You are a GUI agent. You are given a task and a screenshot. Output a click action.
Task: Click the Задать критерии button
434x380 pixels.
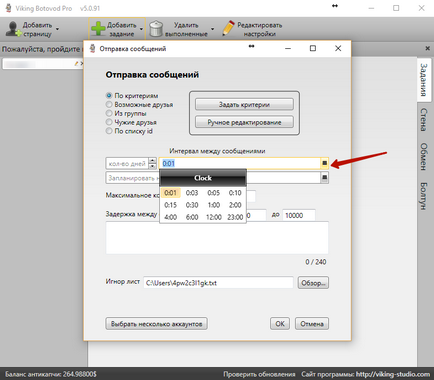pos(244,104)
